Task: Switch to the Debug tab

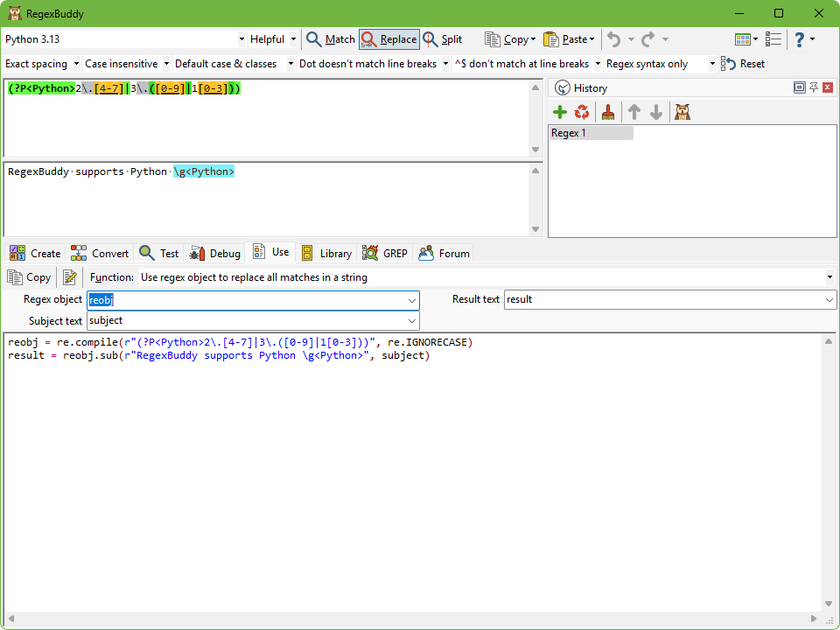Action: pos(215,254)
